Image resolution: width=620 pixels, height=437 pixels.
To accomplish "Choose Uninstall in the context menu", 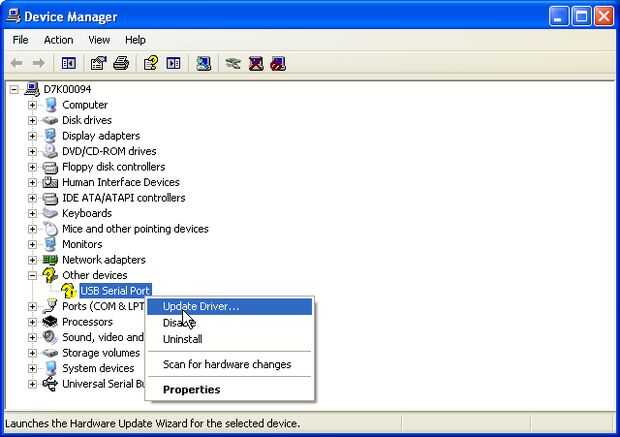I will tap(230, 339).
